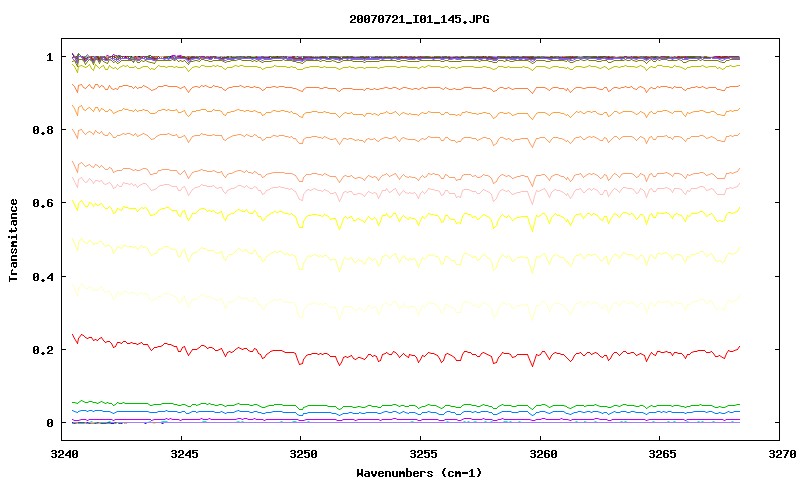
Task: Click the bright yellow spectrum curve near 0.57 transmittance
Action: click(408, 217)
